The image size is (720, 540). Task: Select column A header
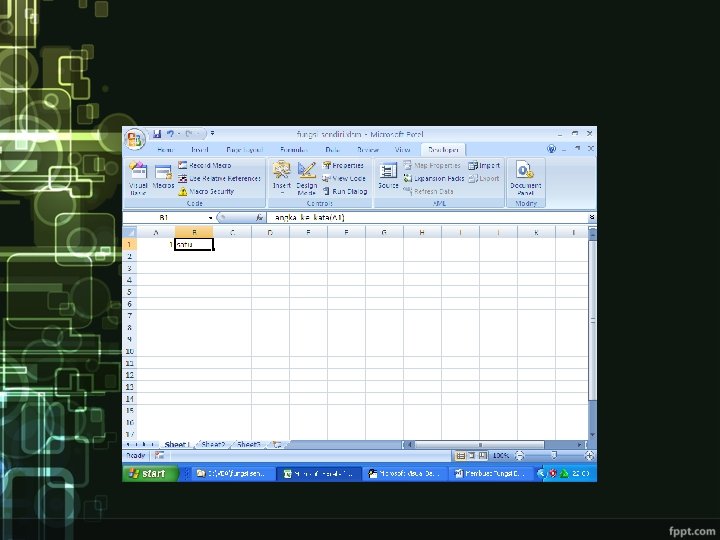pos(156,232)
